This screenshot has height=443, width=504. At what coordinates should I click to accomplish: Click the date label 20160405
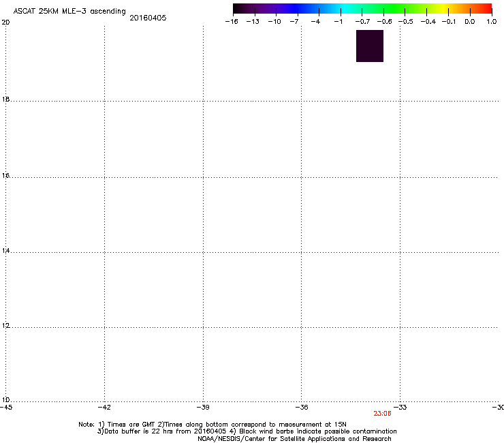(148, 18)
